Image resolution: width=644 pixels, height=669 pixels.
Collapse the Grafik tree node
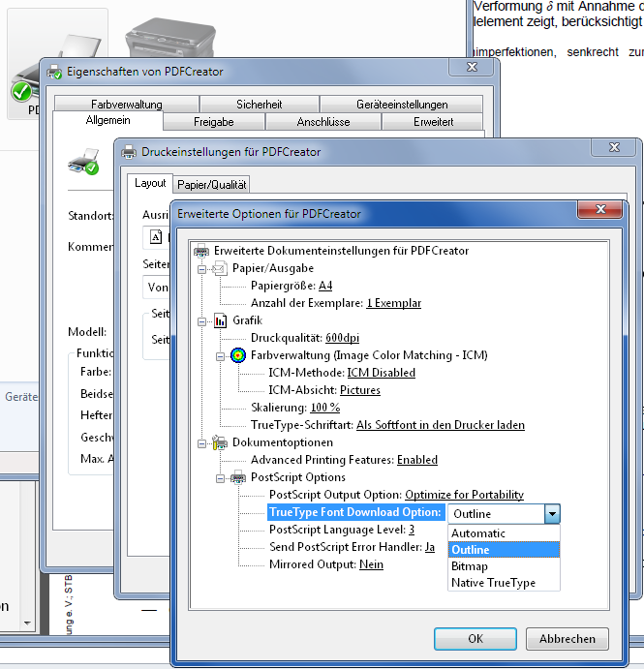click(x=201, y=321)
